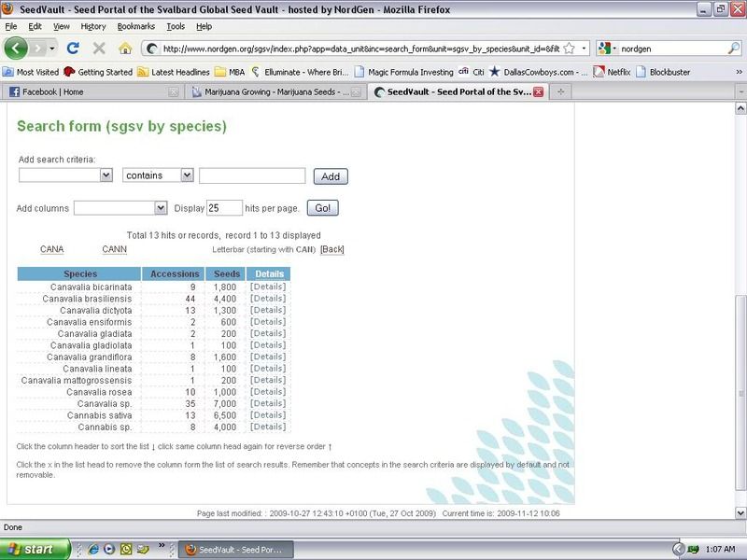Open the History menu
This screenshot has height=560, width=747.
92,27
